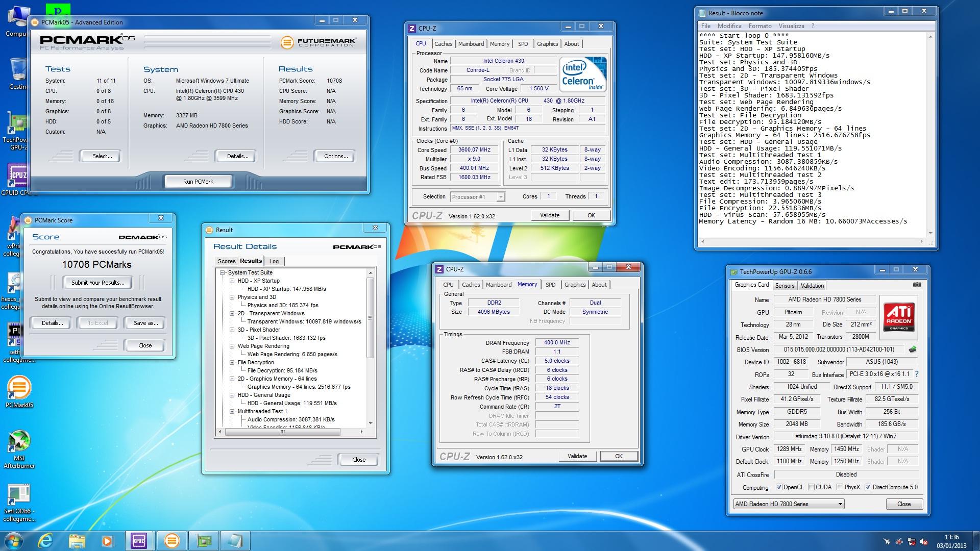This screenshot has width=980, height=551.
Task: Click the Result Details vertical scrollbar
Action: coord(371,347)
